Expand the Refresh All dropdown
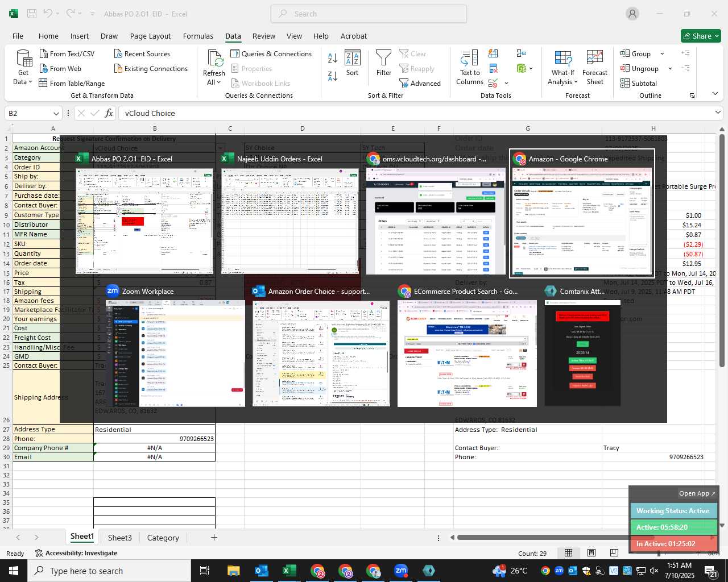 pyautogui.click(x=218, y=82)
